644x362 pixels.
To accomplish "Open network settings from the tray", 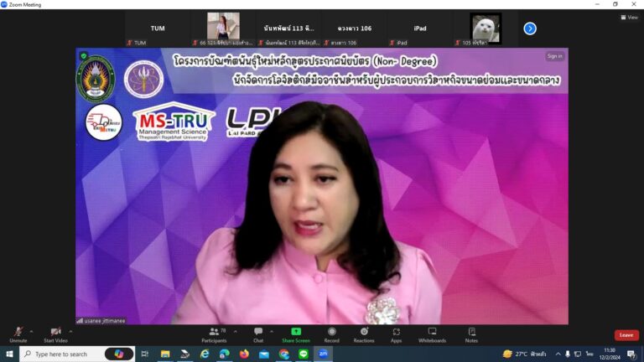I will 578,354.
